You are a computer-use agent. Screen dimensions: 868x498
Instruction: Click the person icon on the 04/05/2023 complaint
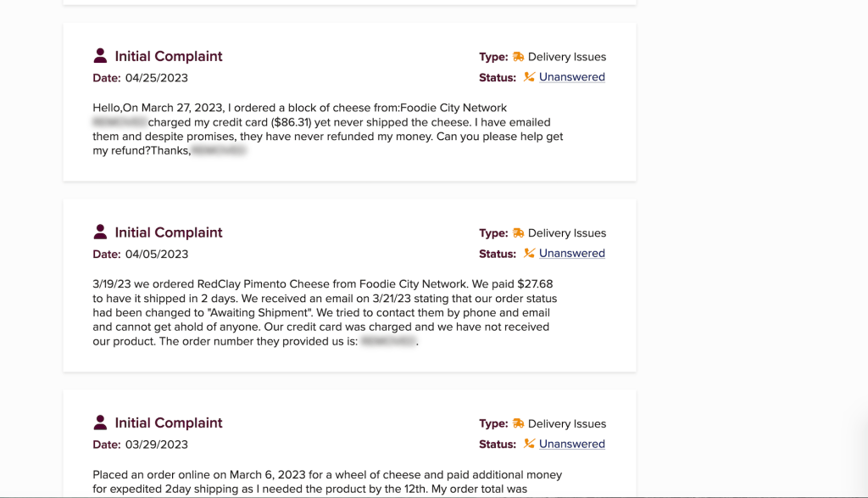click(101, 232)
